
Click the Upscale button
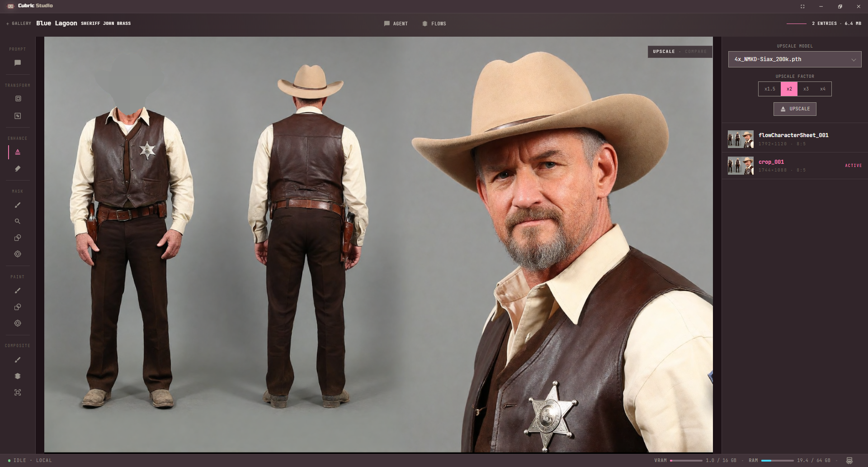(x=795, y=109)
